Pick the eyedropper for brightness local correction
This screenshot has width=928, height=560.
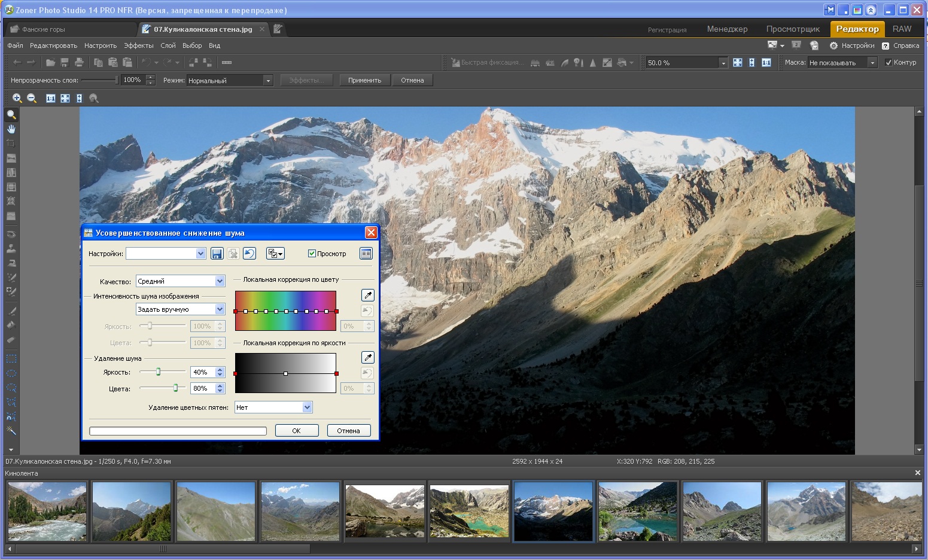(367, 357)
